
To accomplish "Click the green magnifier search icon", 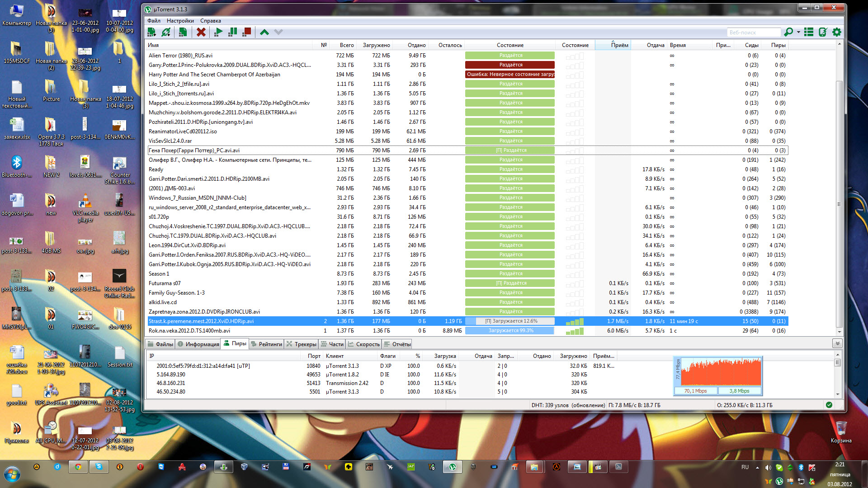I will (788, 32).
